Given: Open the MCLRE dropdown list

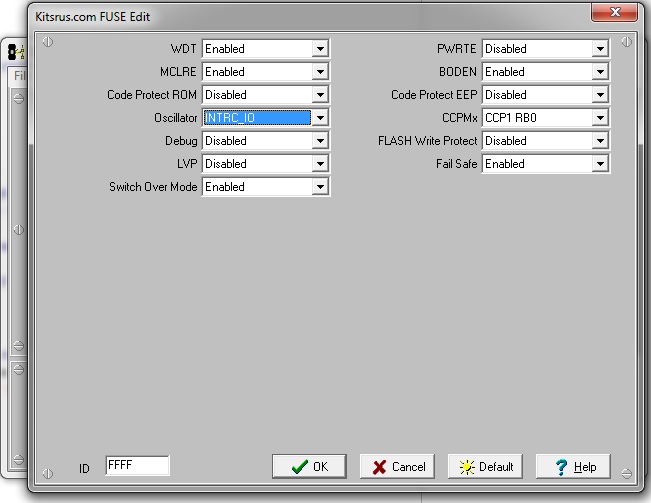Looking at the screenshot, I should click(x=320, y=72).
